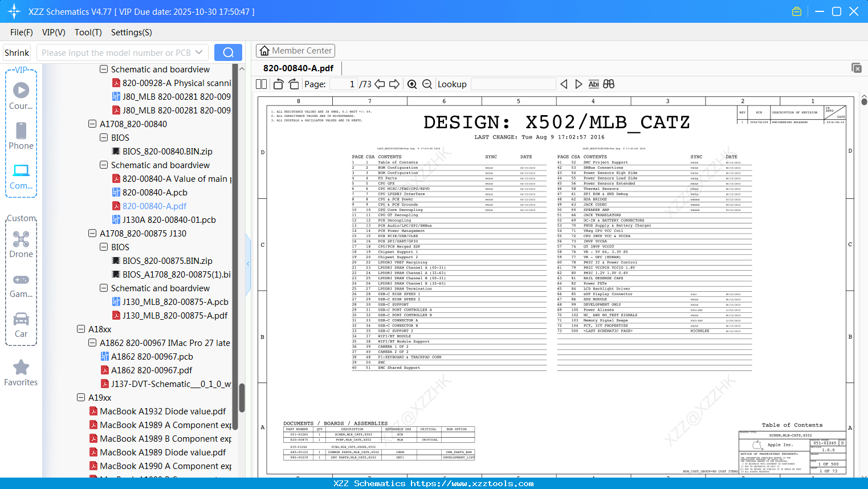Screen dimensions: 868x489
Task: Click the blue magnifier search button
Action: coord(228,52)
